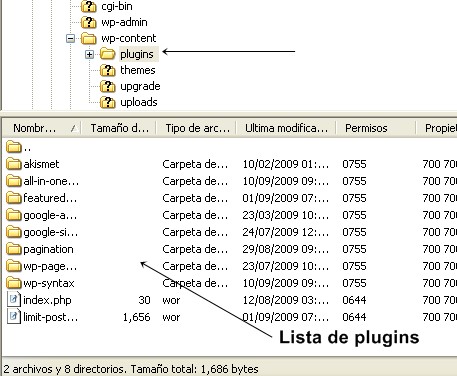457x376 pixels.
Task: Click the wp-syntax folder icon
Action: click(14, 283)
